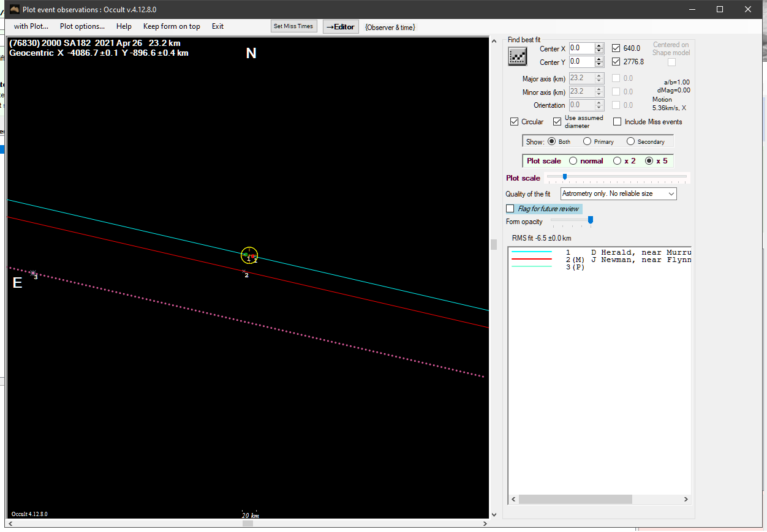767x532 pixels.
Task: Click plot horizontal scrollbar left arrow
Action: pos(12,524)
